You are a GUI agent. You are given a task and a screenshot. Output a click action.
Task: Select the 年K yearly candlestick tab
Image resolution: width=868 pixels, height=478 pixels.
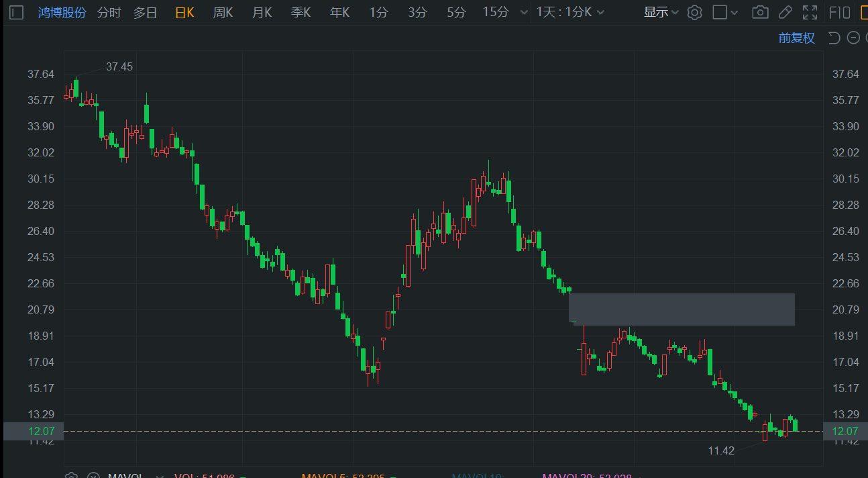339,12
